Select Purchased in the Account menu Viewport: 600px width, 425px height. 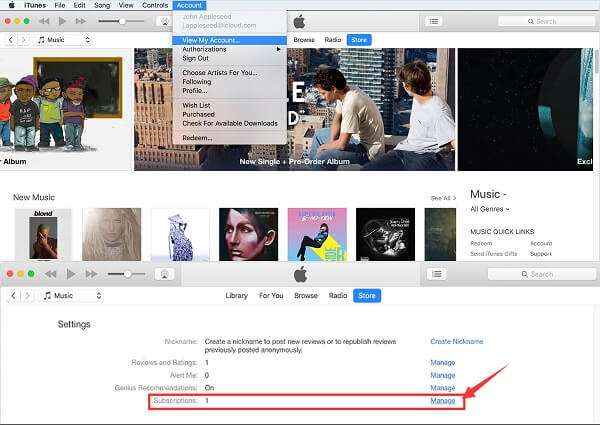coord(230,114)
